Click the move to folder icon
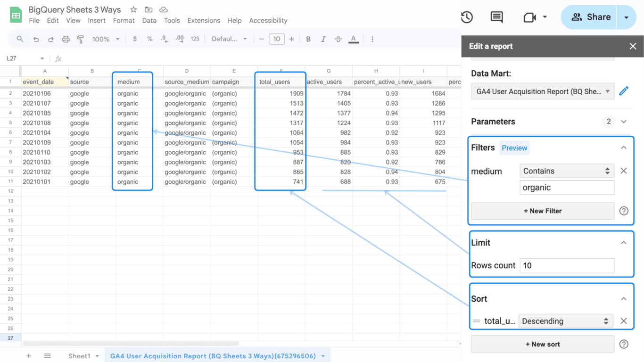This screenshot has height=362, width=644. [x=149, y=9]
